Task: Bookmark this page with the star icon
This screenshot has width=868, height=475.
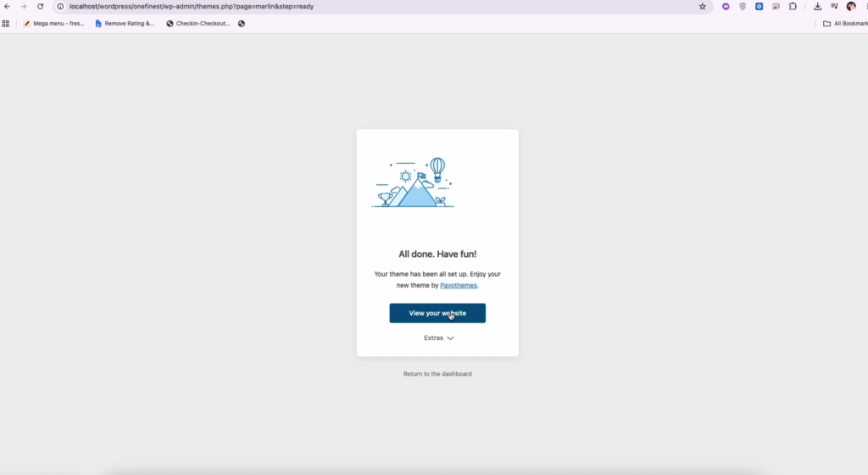Action: coord(703,7)
